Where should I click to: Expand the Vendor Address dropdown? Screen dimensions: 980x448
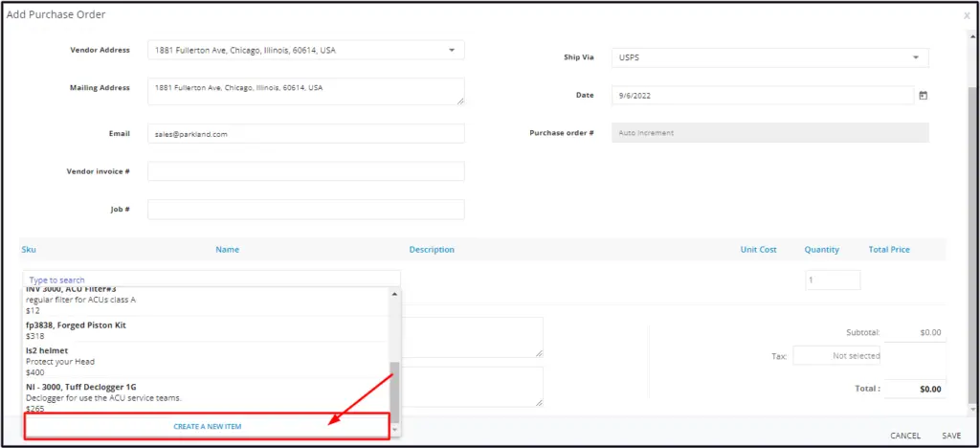(452, 50)
